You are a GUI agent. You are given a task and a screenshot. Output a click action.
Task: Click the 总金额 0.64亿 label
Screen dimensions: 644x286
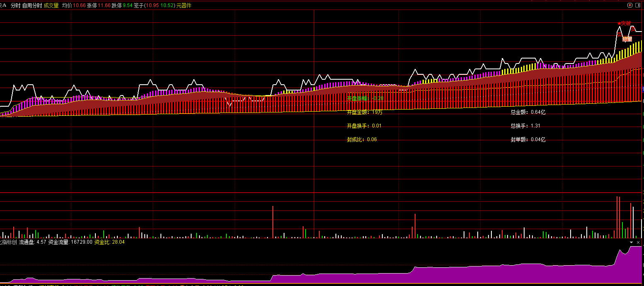[x=528, y=112]
